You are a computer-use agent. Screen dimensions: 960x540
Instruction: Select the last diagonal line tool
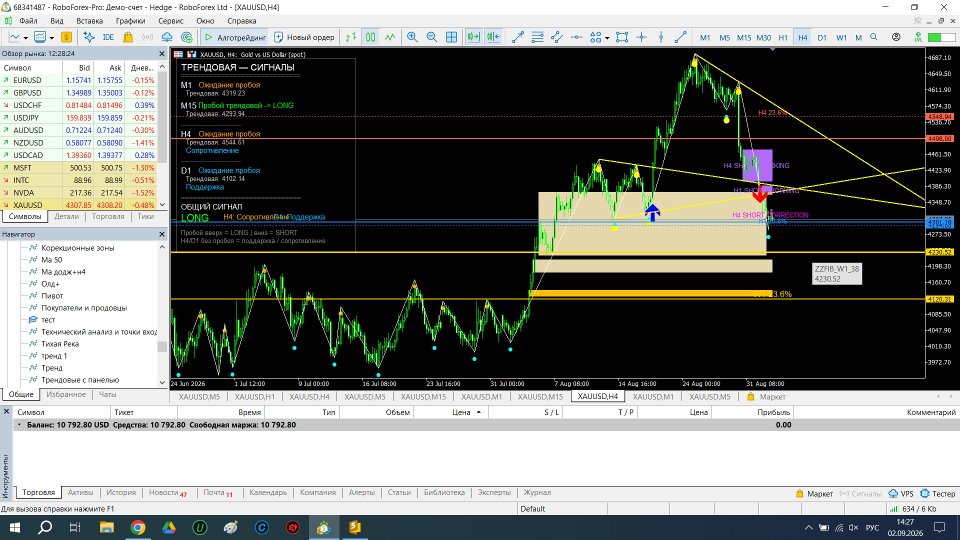coord(680,37)
